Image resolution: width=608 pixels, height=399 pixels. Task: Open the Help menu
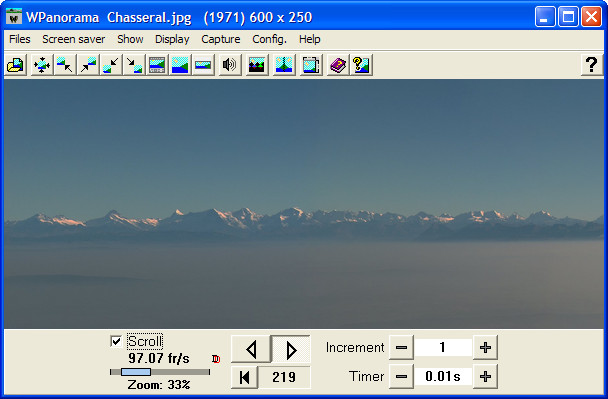coord(309,39)
